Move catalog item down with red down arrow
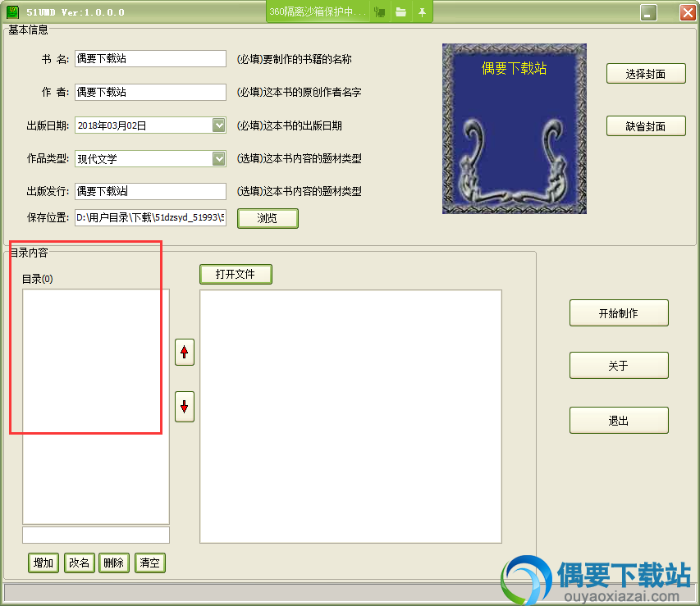Image resolution: width=700 pixels, height=606 pixels. (x=185, y=407)
